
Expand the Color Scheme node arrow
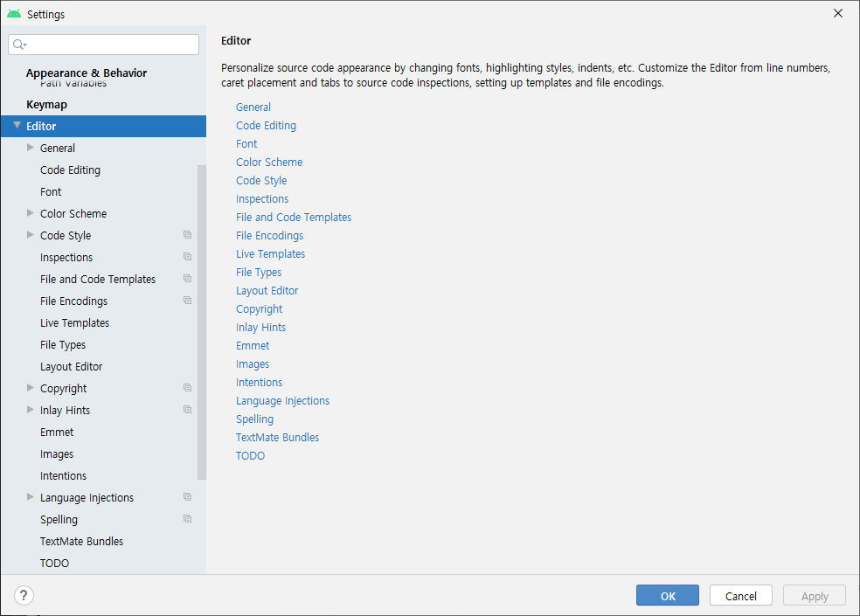31,213
